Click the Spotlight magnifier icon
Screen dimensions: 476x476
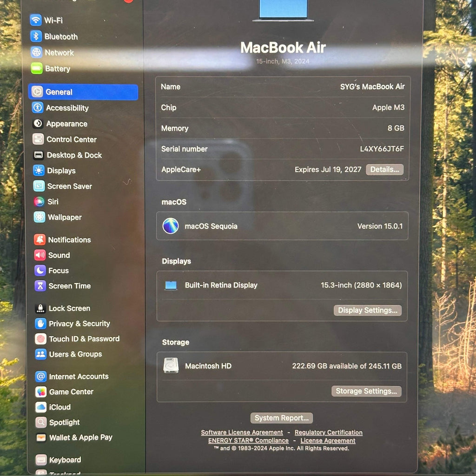pyautogui.click(x=41, y=422)
